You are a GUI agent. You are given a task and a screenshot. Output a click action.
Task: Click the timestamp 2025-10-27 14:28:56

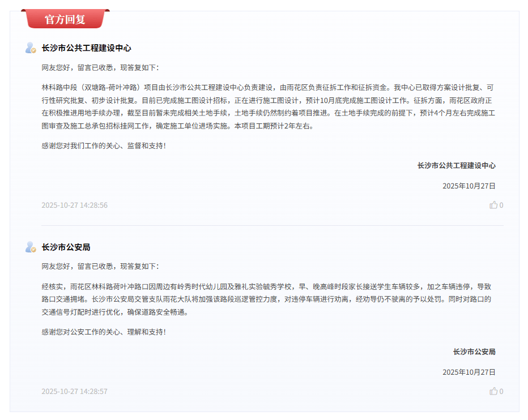tap(74, 205)
